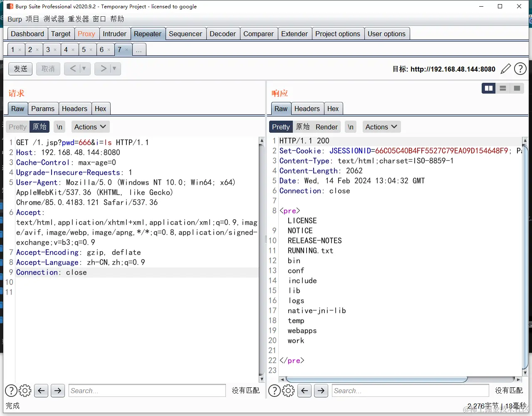Switch to Project options tab
The image size is (532, 416).
tap(338, 34)
